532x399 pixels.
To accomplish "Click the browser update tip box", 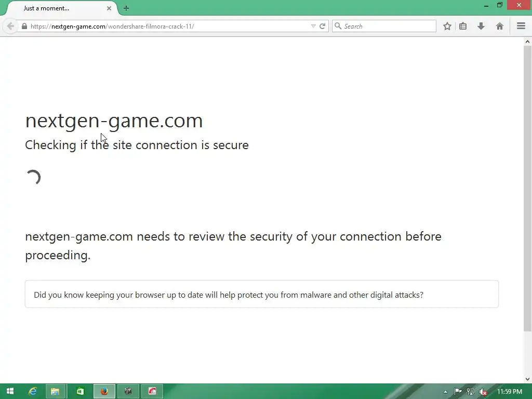I will coord(262,294).
